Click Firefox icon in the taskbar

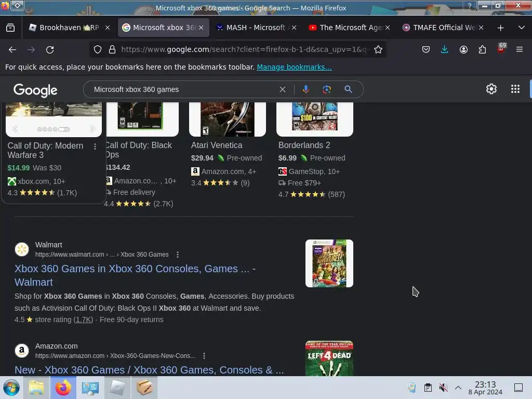[x=63, y=388]
